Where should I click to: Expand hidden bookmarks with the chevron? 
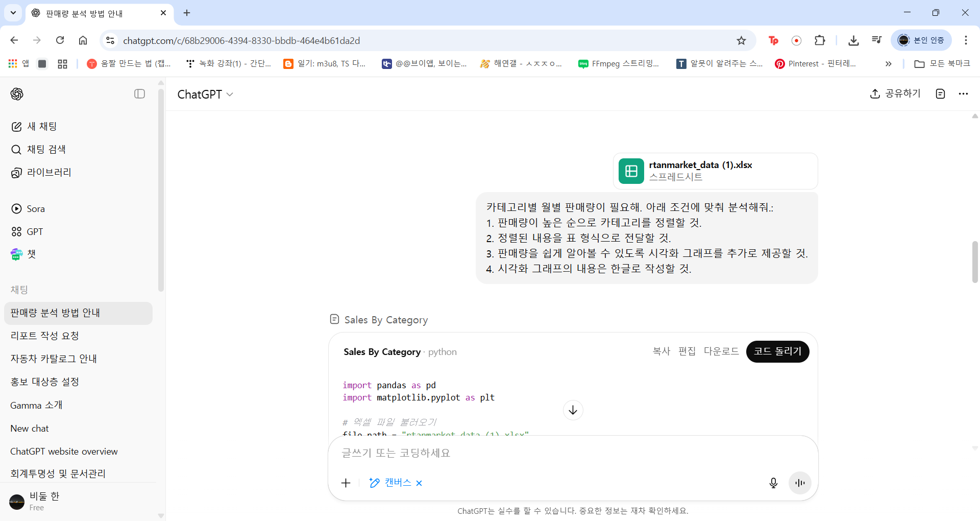click(x=888, y=64)
